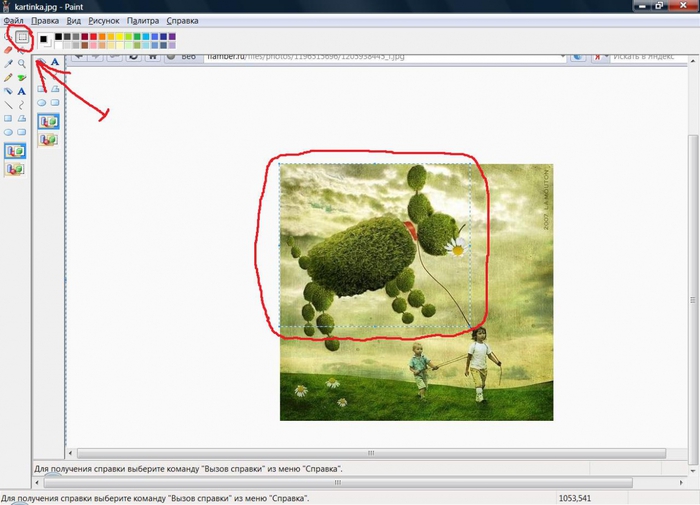
Task: Pick the dark gray top-row swatch
Action: click(x=67, y=37)
